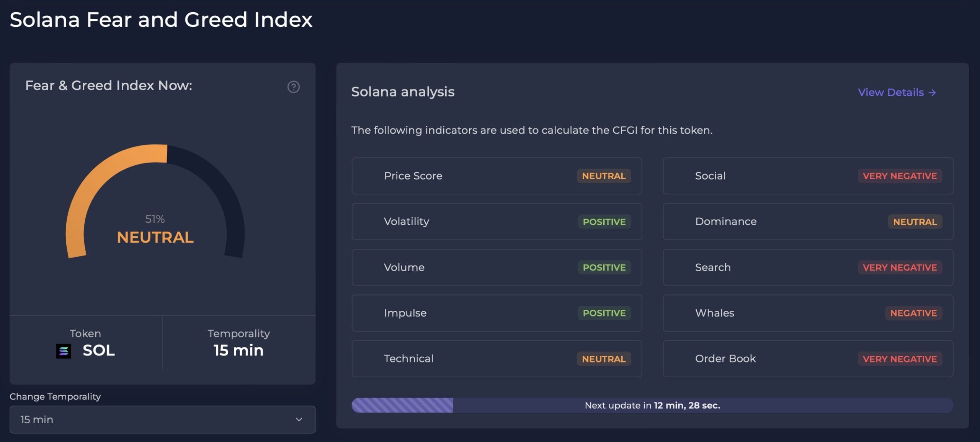Screen dimensions: 980x442
Task: Open View Details link
Action: coord(897,92)
